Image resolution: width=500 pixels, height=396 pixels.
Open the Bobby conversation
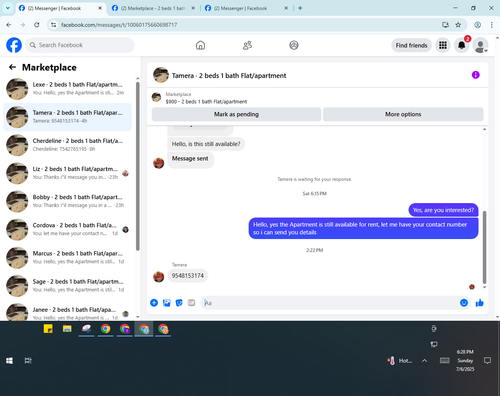[x=67, y=201]
